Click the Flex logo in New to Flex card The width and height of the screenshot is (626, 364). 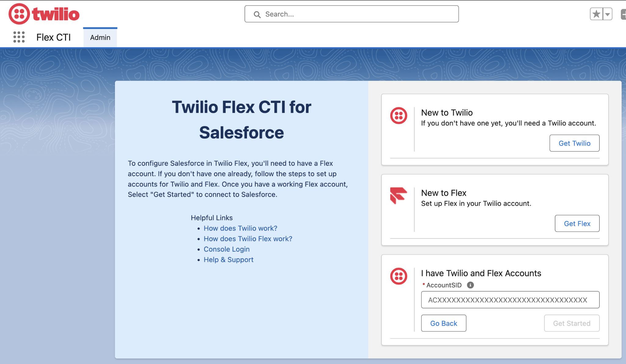[x=399, y=196]
